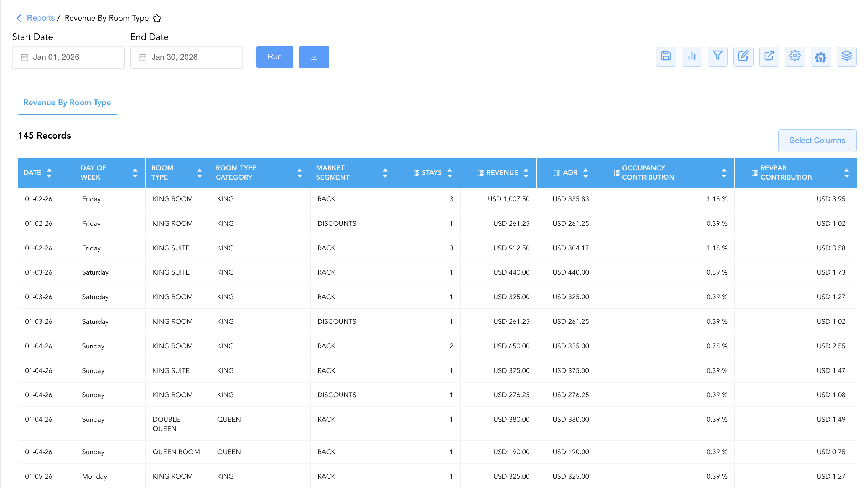Sort by RevPAR Contribution column
Viewport: 868px width, 488px height.
[847, 173]
